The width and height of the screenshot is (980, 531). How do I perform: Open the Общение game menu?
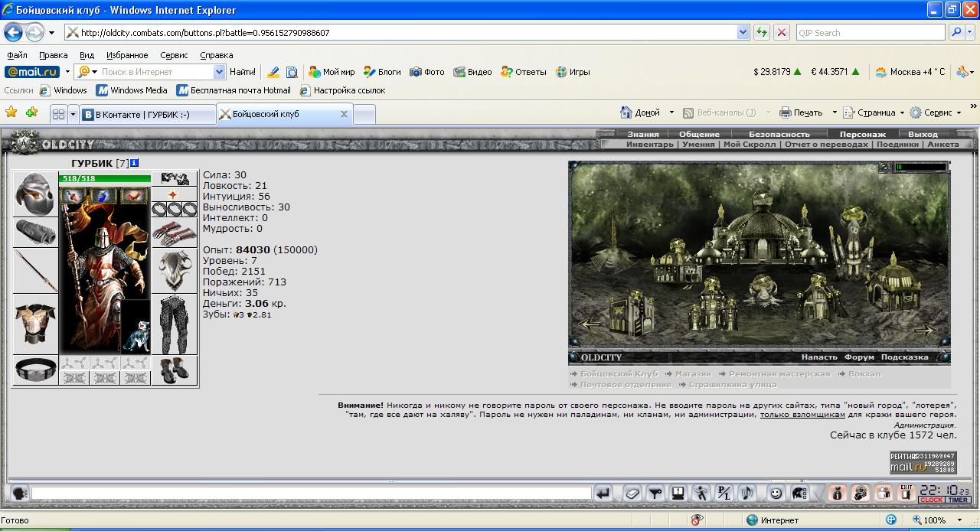click(x=699, y=134)
